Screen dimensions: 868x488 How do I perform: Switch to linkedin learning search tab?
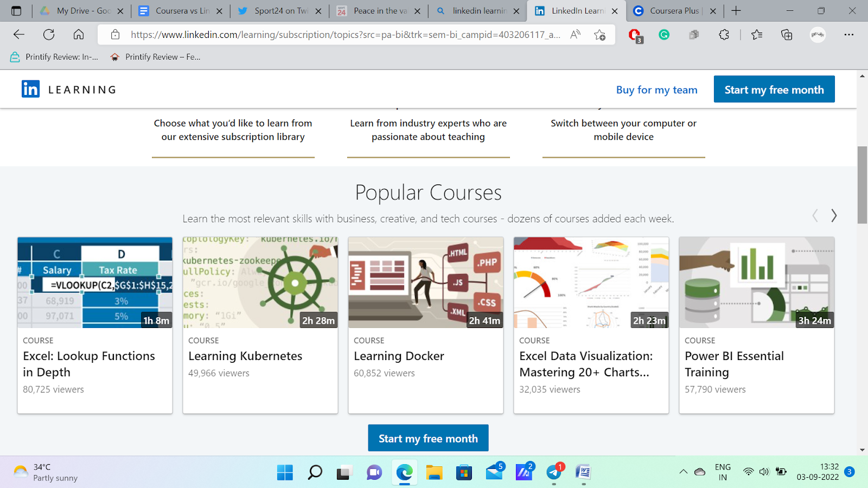tap(477, 11)
